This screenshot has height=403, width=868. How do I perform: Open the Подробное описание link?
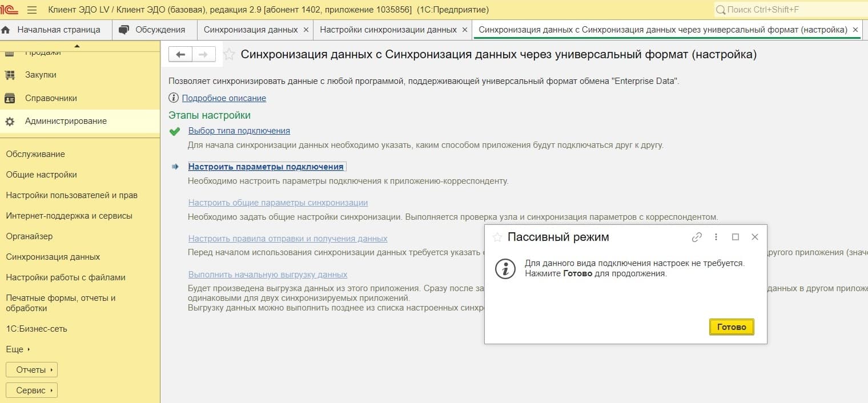(x=224, y=98)
